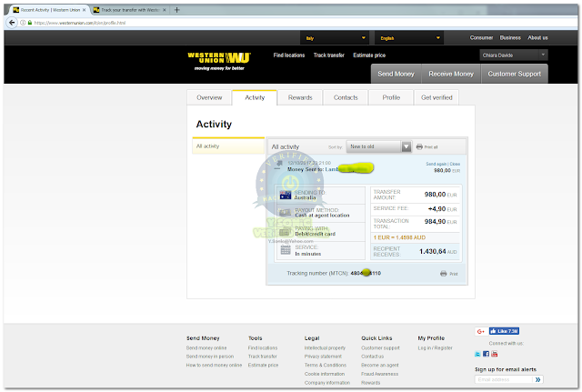The height and width of the screenshot is (392, 582).
Task: Click the Print all printer icon
Action: tap(419, 147)
